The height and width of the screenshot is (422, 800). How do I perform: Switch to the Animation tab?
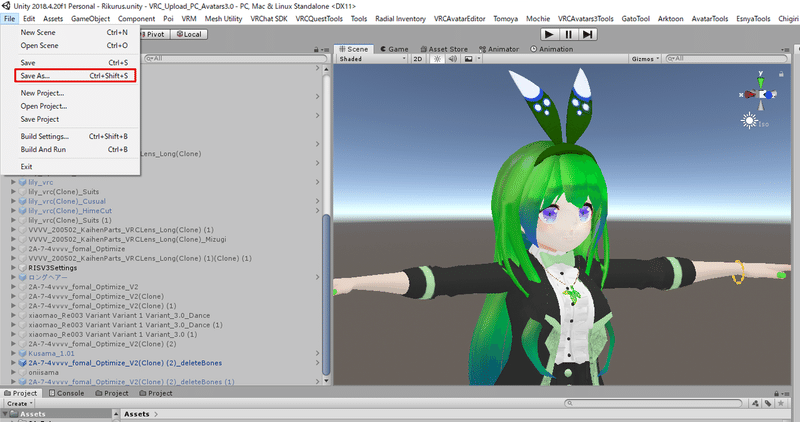click(552, 49)
